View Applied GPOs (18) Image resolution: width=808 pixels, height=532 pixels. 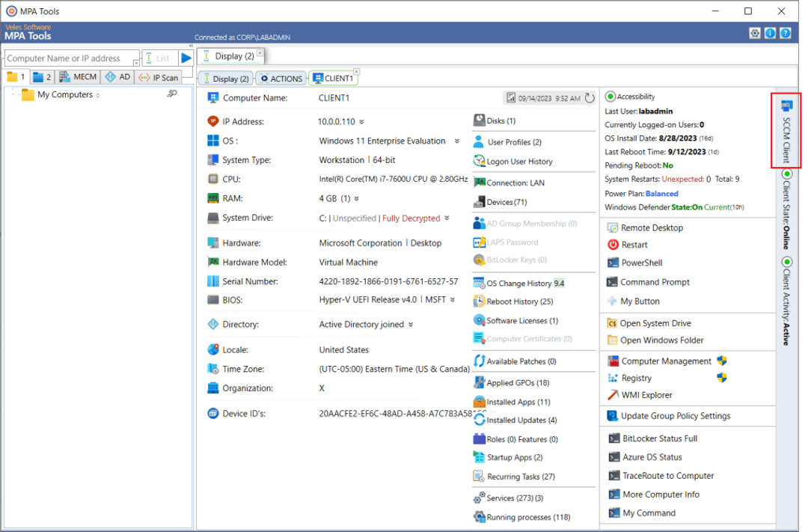pyautogui.click(x=512, y=383)
